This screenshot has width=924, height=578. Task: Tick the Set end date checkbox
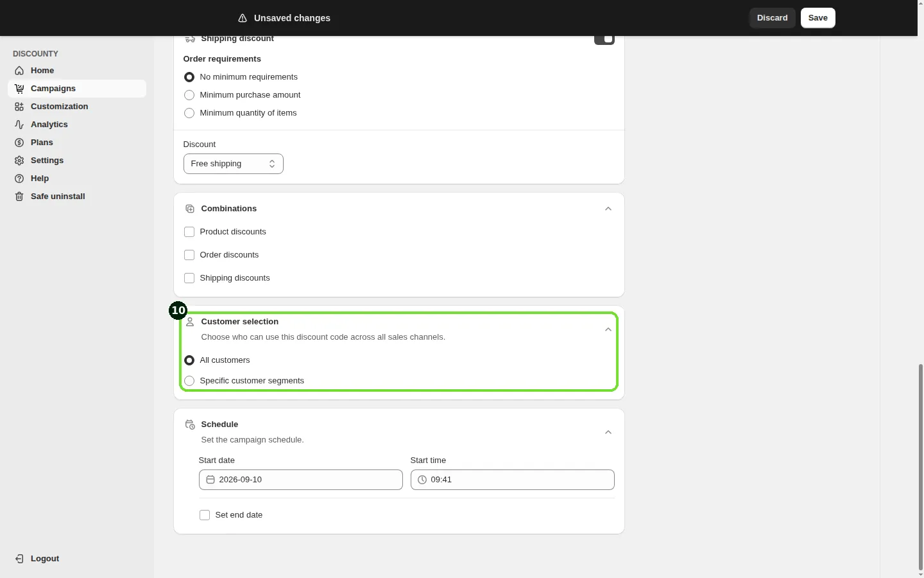(x=205, y=515)
